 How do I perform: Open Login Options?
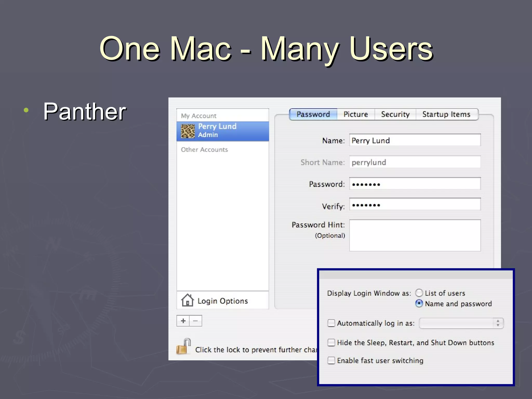click(x=223, y=301)
